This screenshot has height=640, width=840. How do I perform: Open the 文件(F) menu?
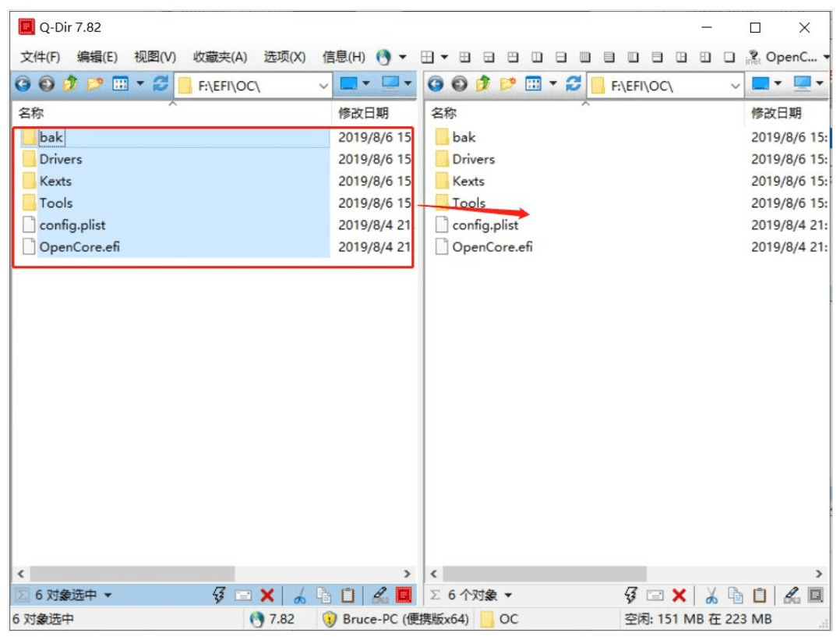[x=40, y=57]
